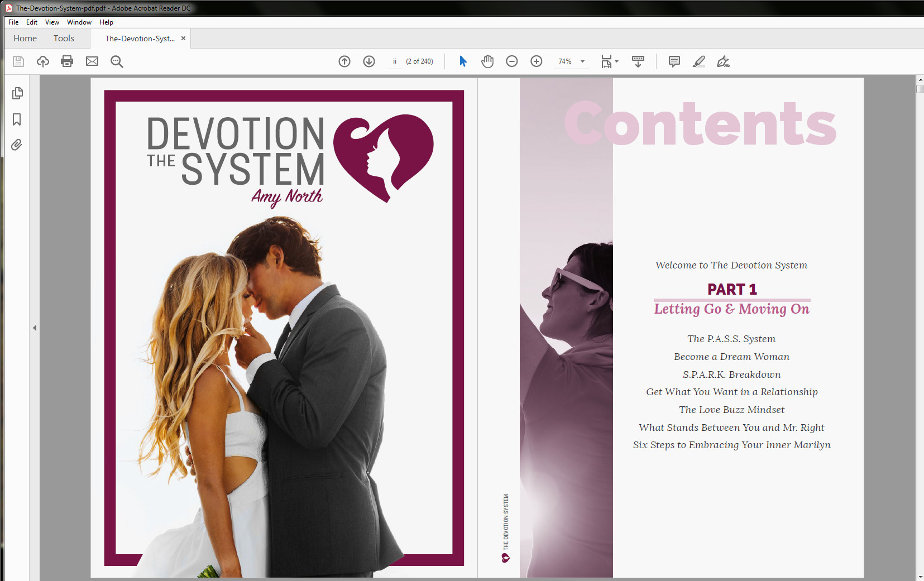This screenshot has height=581, width=924.
Task: Go to the next page with down arrow
Action: click(x=369, y=61)
